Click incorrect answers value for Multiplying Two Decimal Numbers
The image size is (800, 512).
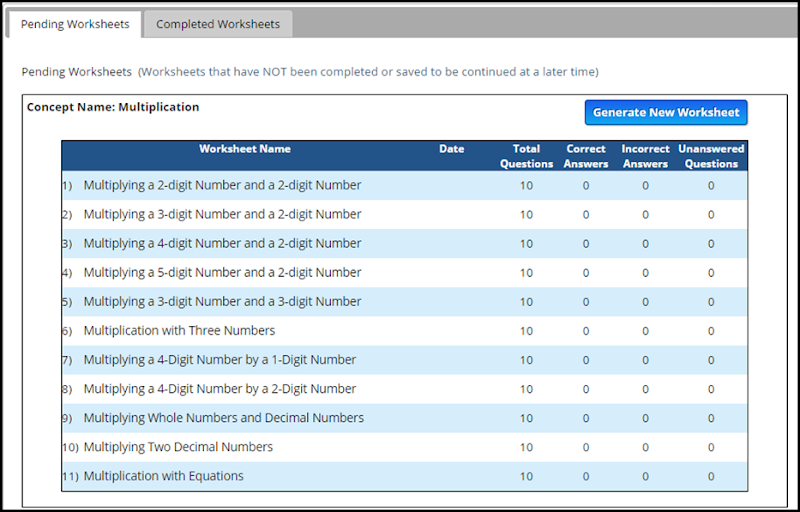pos(645,447)
